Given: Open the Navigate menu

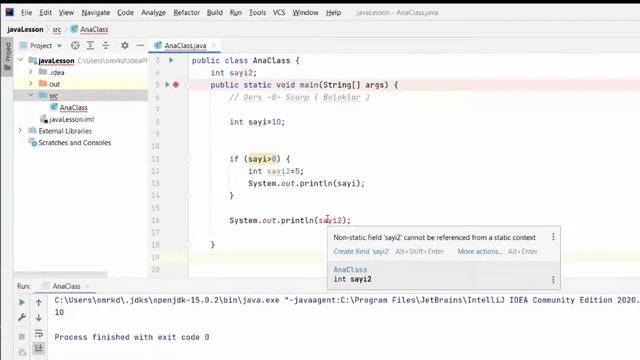Looking at the screenshot, I should coord(96,13).
